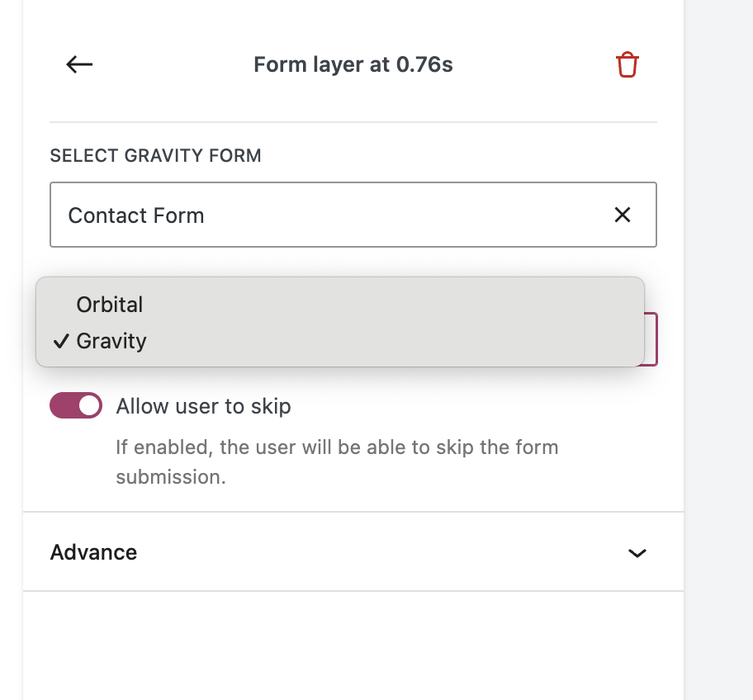Image resolution: width=753 pixels, height=700 pixels.
Task: Click the checkmark beside Gravity
Action: click(x=60, y=341)
